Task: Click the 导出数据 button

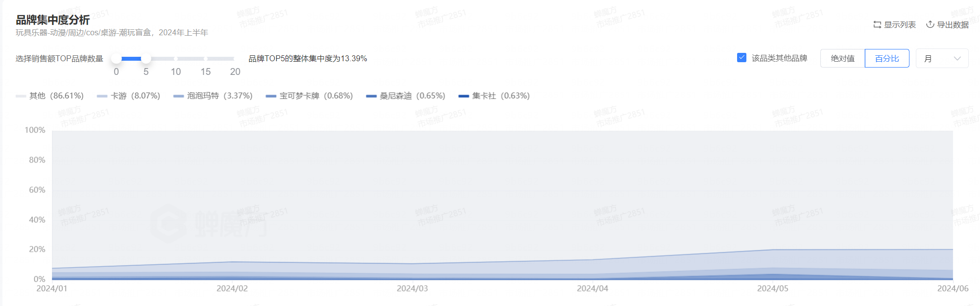Action: [x=953, y=24]
